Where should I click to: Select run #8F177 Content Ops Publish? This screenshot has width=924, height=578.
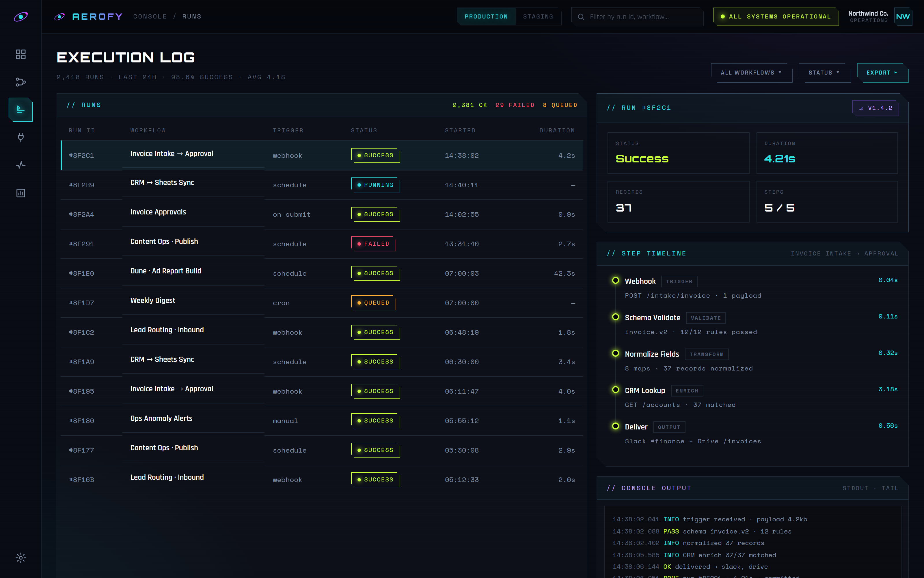(322, 450)
